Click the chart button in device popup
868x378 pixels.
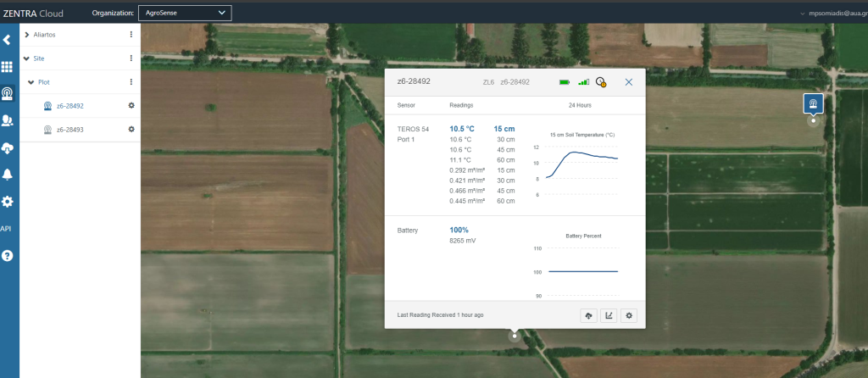(x=608, y=315)
